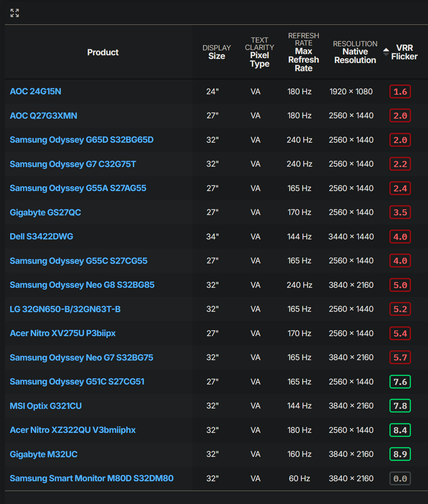Open Acer Nitro XZ322QU V3bmiiphx link

pyautogui.click(x=73, y=430)
